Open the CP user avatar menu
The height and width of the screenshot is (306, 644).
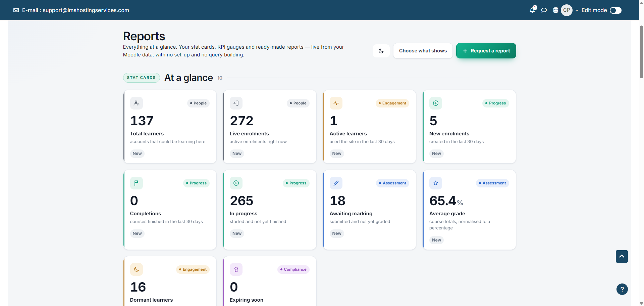click(567, 10)
